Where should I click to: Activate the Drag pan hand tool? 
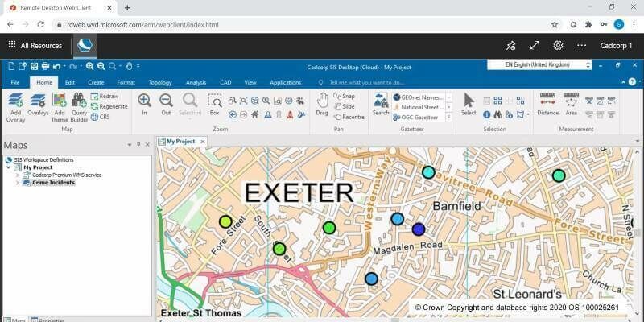pos(323,105)
